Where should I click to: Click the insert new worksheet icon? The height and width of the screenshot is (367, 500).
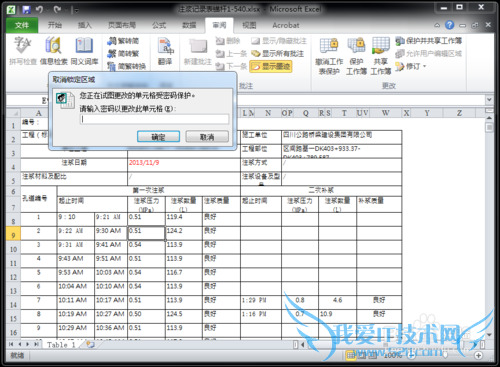[90, 345]
